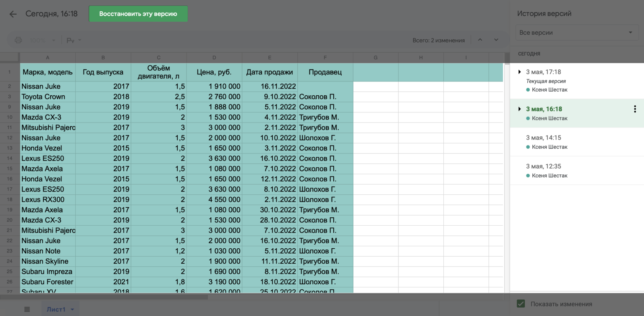This screenshot has width=644, height=316.
Task: Click price cell 1 910 000
Action: point(214,87)
